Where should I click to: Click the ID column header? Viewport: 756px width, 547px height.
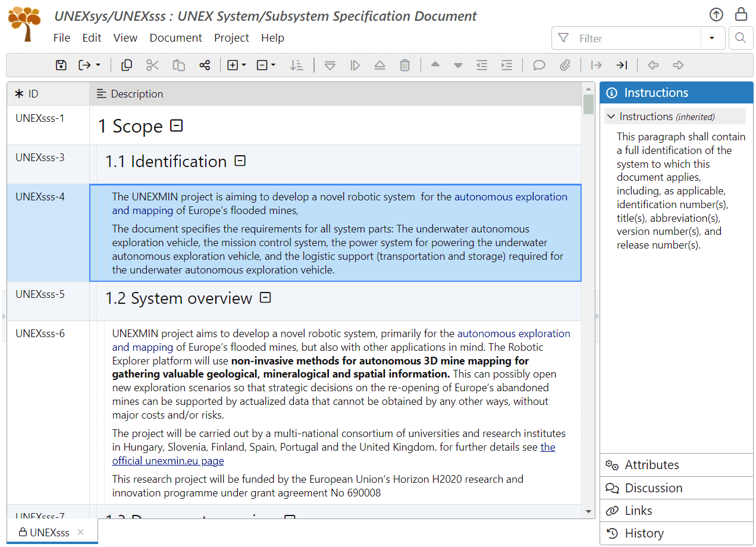point(48,94)
